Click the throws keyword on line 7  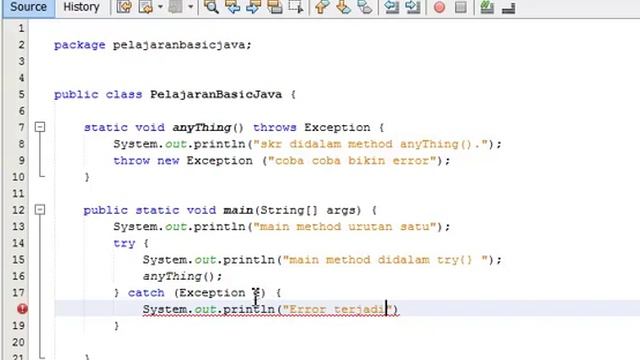pos(275,128)
